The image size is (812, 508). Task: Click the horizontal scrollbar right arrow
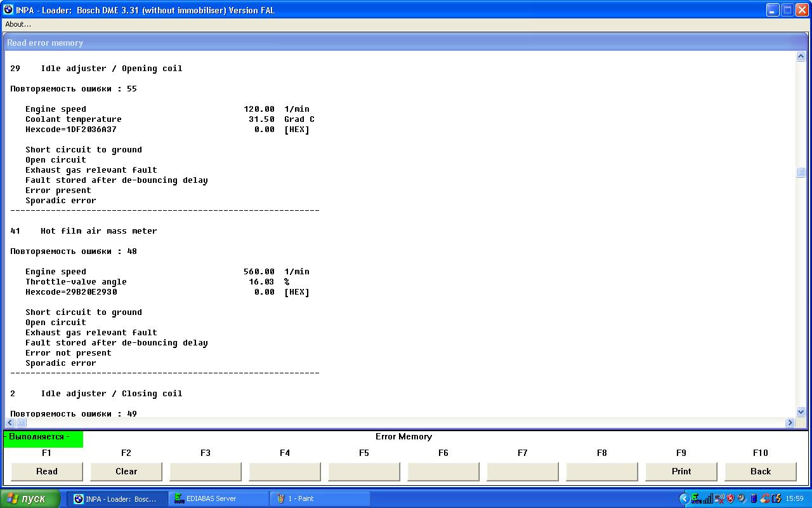click(790, 422)
